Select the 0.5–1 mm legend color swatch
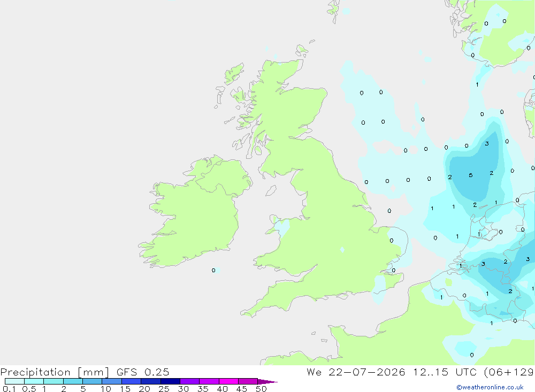Viewport: 535px width, 392px height. click(34, 381)
